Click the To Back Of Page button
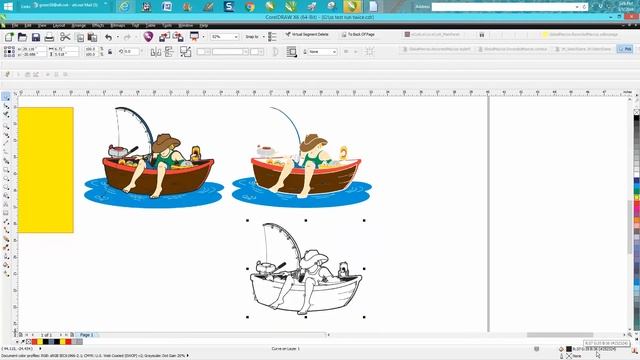Screen dimensions: 640x360 [358, 35]
